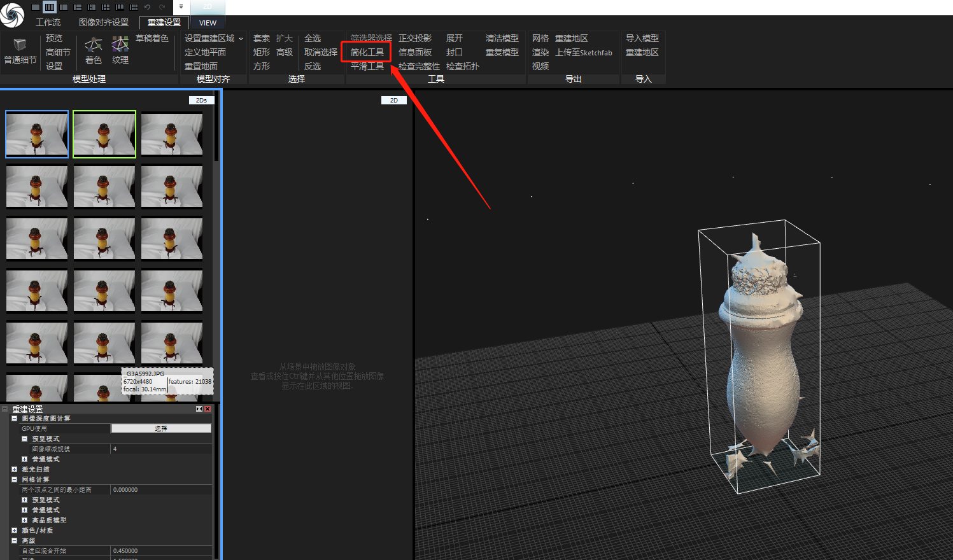Pin the 重建设置 panel with pin icon

199,409
